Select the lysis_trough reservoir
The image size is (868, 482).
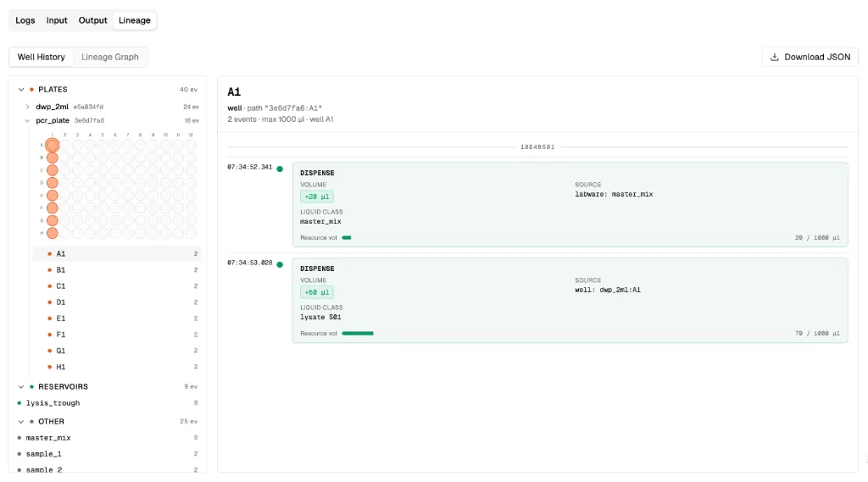[x=108, y=403]
